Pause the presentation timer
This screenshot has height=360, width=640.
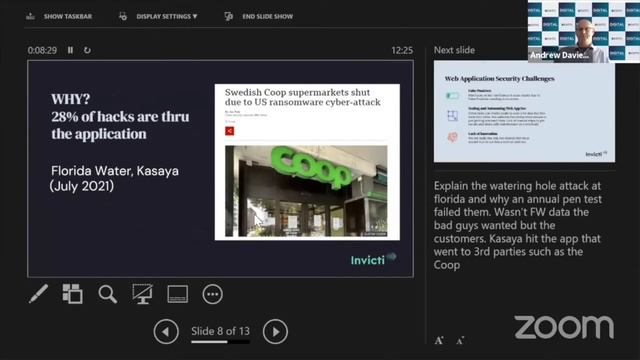click(70, 50)
